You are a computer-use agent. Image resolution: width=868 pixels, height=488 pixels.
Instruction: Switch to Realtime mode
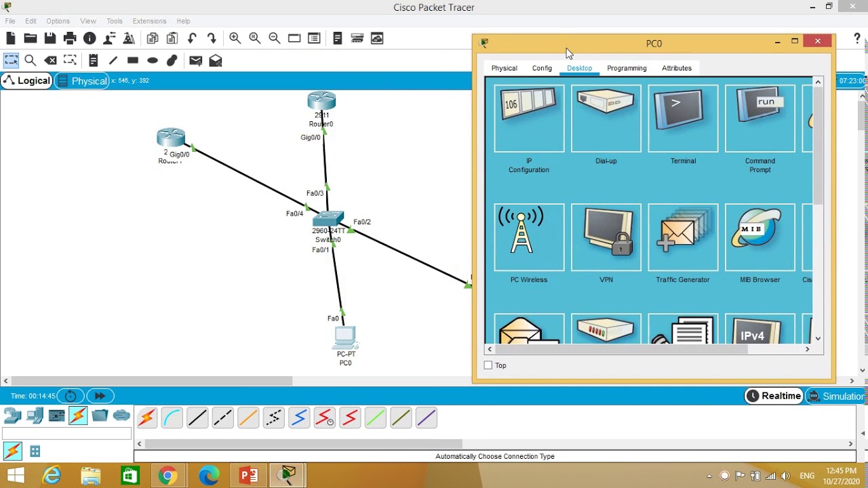click(x=774, y=396)
